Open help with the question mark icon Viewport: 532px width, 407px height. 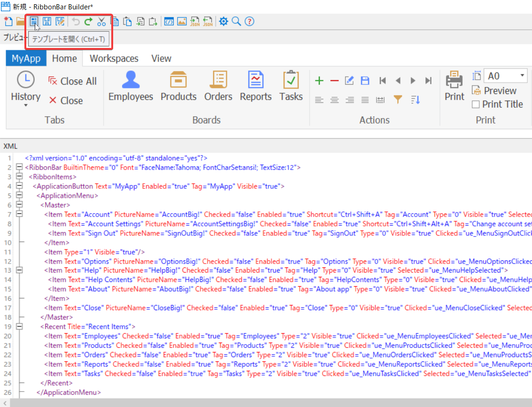pos(249,21)
